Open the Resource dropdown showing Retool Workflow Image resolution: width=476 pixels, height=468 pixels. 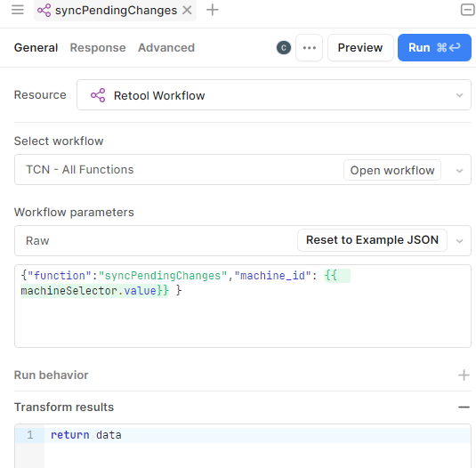coord(273,95)
